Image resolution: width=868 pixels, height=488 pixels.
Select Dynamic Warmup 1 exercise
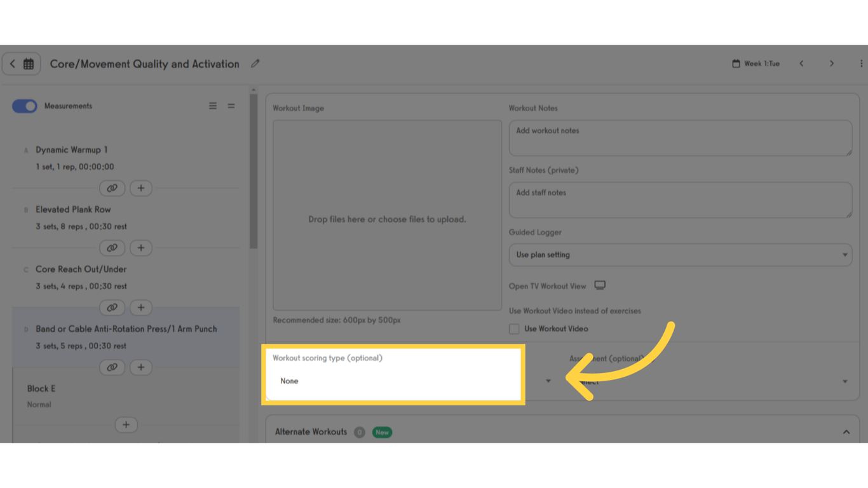click(x=71, y=150)
